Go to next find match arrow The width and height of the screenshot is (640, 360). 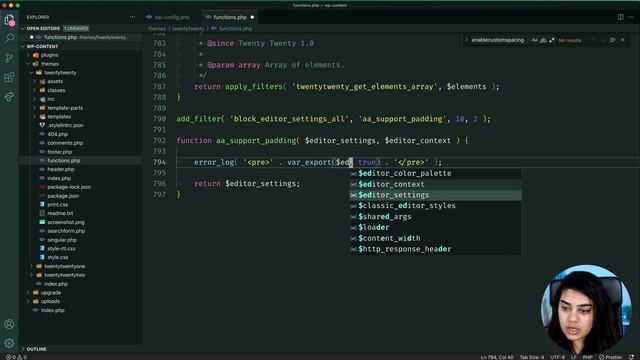(x=602, y=40)
